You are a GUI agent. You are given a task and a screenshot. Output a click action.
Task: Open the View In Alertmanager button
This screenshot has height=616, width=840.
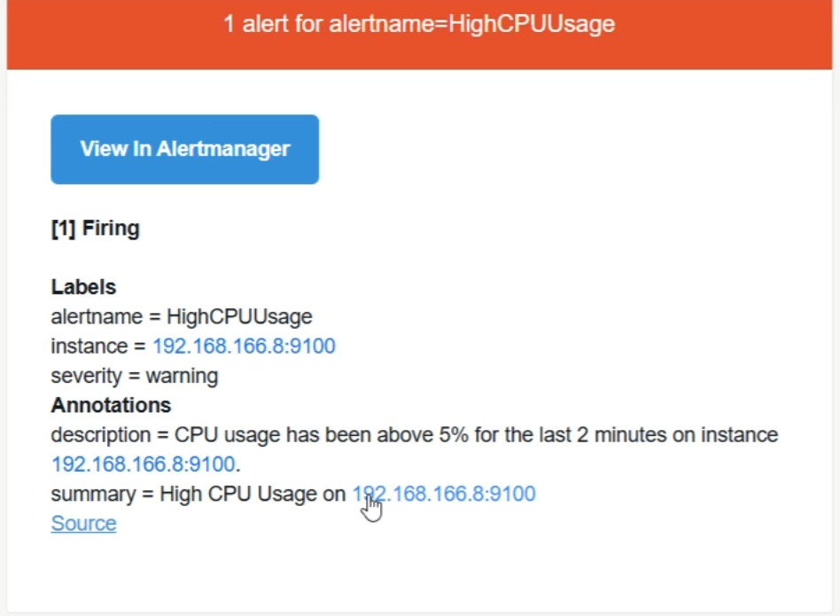(185, 150)
